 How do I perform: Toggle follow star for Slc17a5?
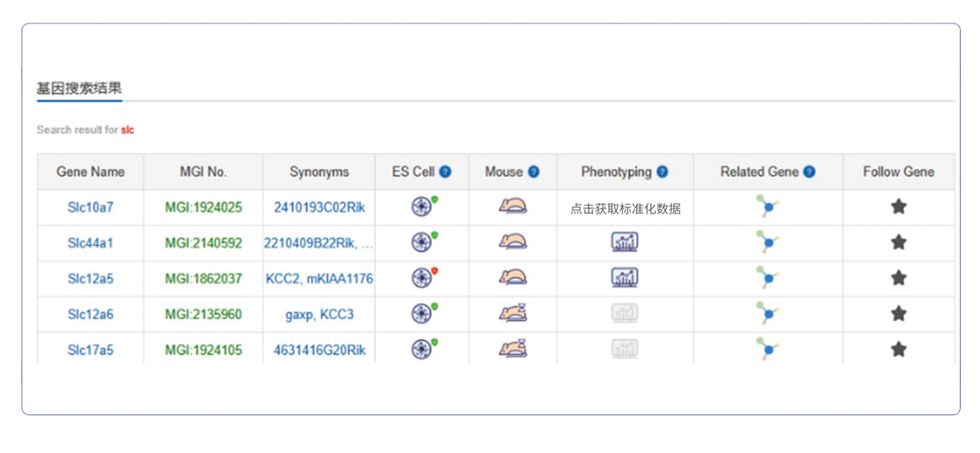(899, 349)
